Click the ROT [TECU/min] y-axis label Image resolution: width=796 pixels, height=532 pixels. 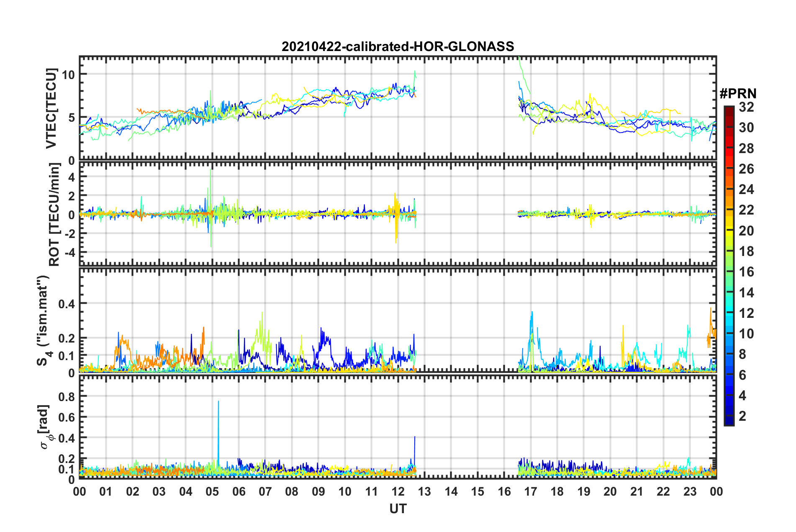pyautogui.click(x=54, y=215)
